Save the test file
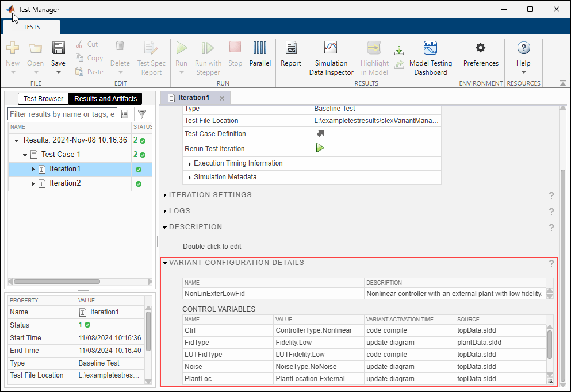 coord(58,48)
